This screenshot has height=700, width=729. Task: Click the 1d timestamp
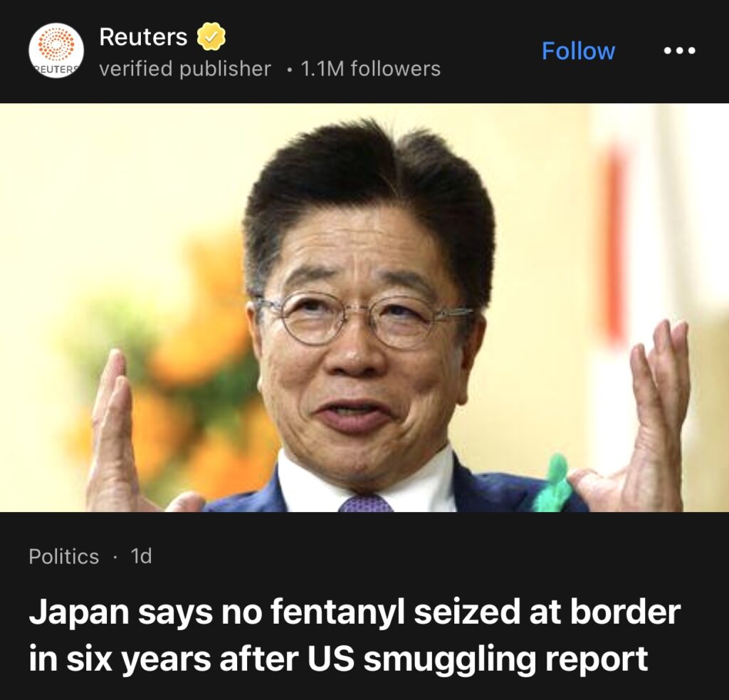coord(142,556)
